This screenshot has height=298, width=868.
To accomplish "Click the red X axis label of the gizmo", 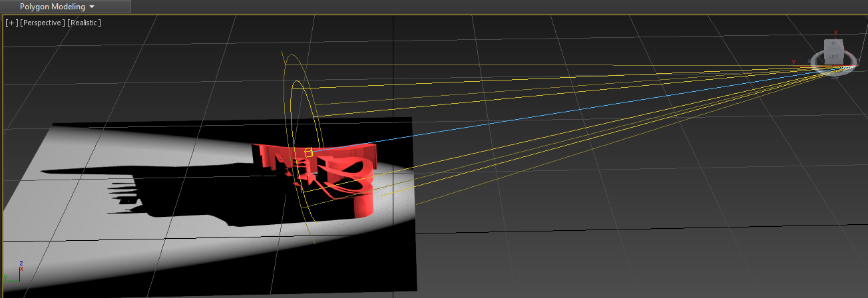I will 836,32.
